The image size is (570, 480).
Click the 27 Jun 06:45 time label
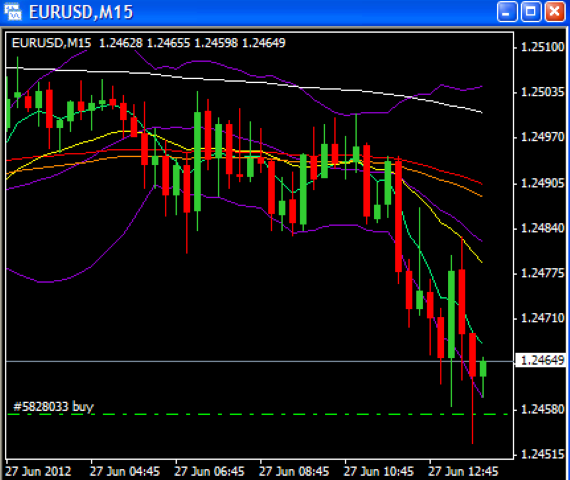209,471
